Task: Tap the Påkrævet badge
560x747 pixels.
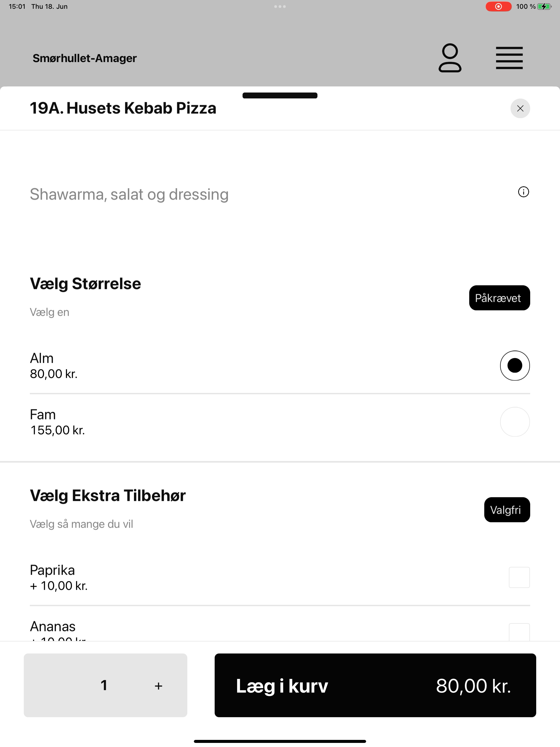Action: pyautogui.click(x=499, y=297)
